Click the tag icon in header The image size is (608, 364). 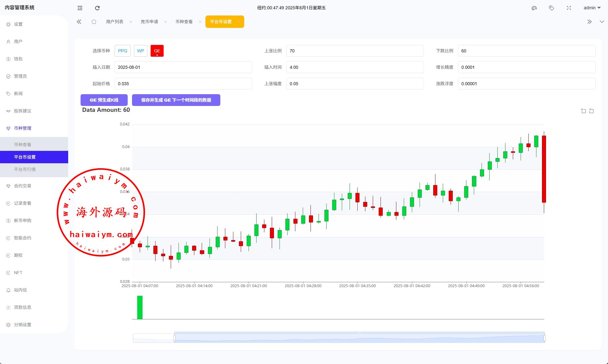(551, 8)
